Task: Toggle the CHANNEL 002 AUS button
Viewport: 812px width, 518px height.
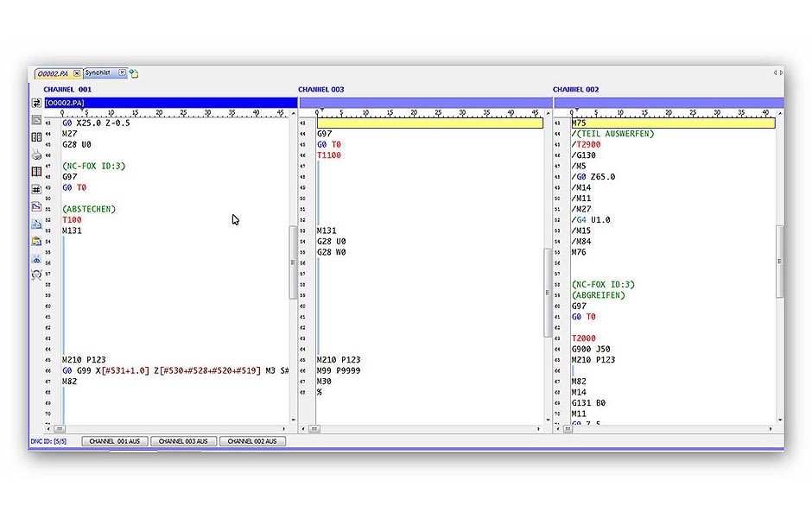Action: (x=252, y=441)
